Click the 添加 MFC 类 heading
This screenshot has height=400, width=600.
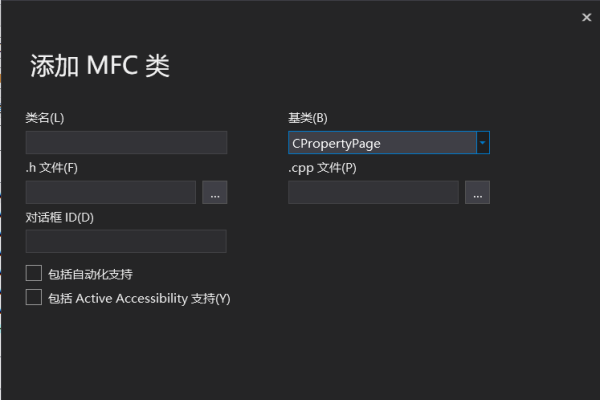click(x=100, y=66)
